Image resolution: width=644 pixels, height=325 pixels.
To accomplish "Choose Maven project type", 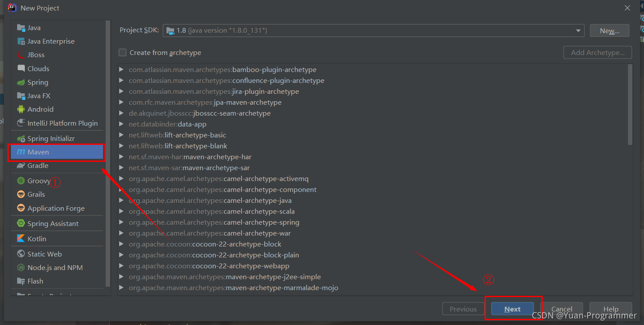I will click(x=58, y=152).
